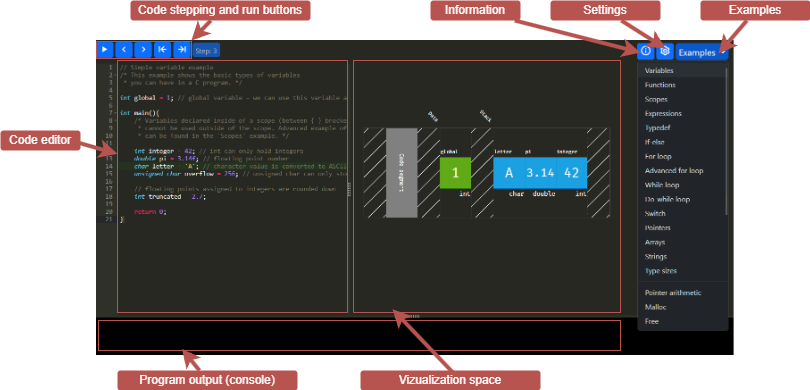This screenshot has width=810, height=390.
Task: Click the Examples menu scrollbar
Action: [727, 141]
